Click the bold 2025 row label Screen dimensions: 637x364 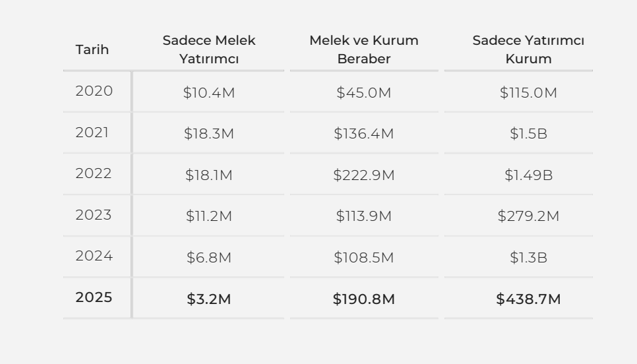[x=94, y=297]
